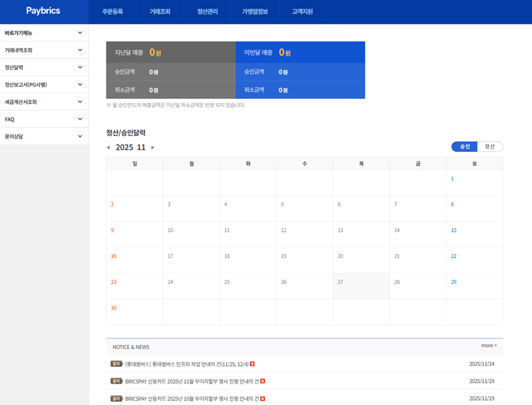Open 가맹점정보 top menu
Screen dimensions: 532x405
(x=255, y=12)
